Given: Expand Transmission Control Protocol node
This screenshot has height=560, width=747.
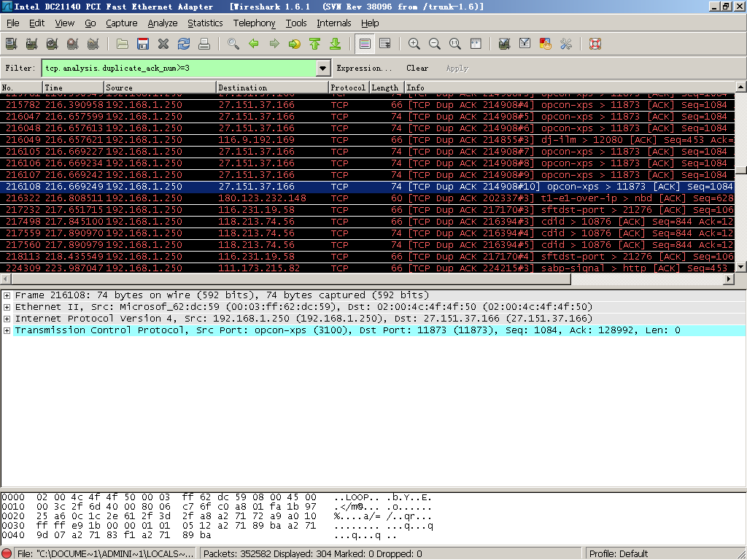Looking at the screenshot, I should (7, 330).
